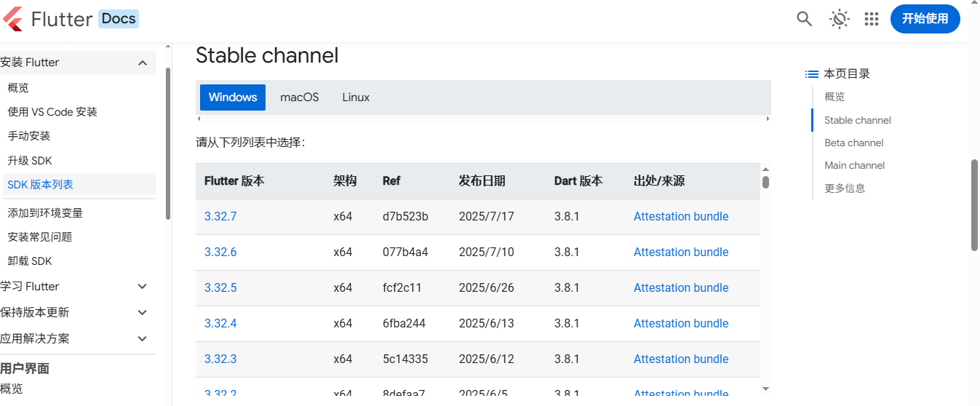This screenshot has height=406, width=980.
Task: Click the sidebar scrollbar thumb
Action: (x=168, y=144)
